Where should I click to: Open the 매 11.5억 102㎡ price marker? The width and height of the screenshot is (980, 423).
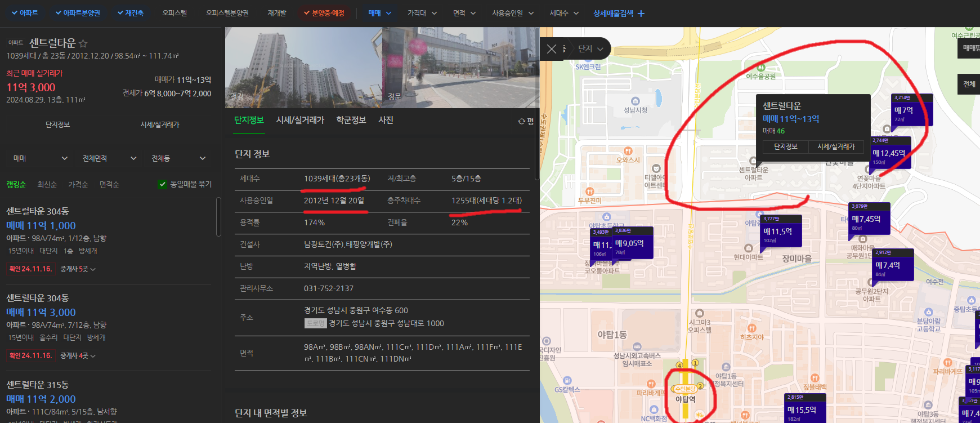pyautogui.click(x=781, y=231)
